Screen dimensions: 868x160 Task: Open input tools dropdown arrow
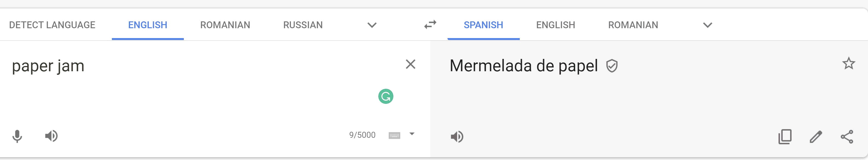point(412,134)
